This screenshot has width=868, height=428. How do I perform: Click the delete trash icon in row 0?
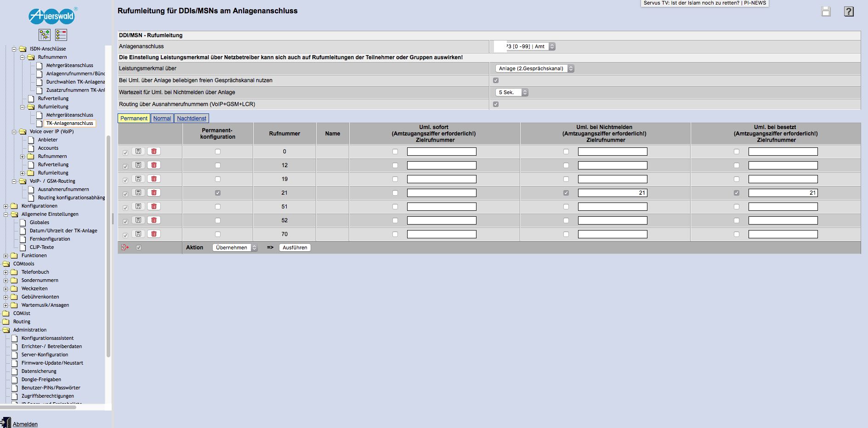click(x=154, y=151)
